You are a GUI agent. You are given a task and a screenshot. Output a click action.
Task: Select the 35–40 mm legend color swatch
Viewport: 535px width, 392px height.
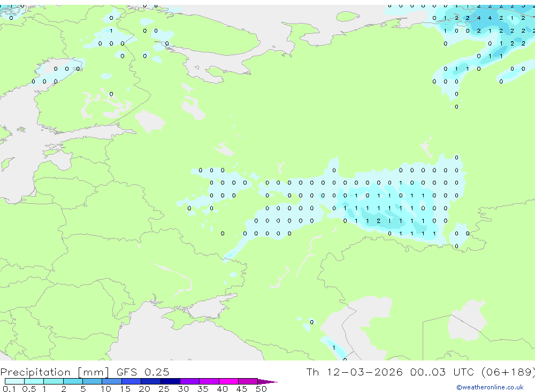[x=209, y=381]
